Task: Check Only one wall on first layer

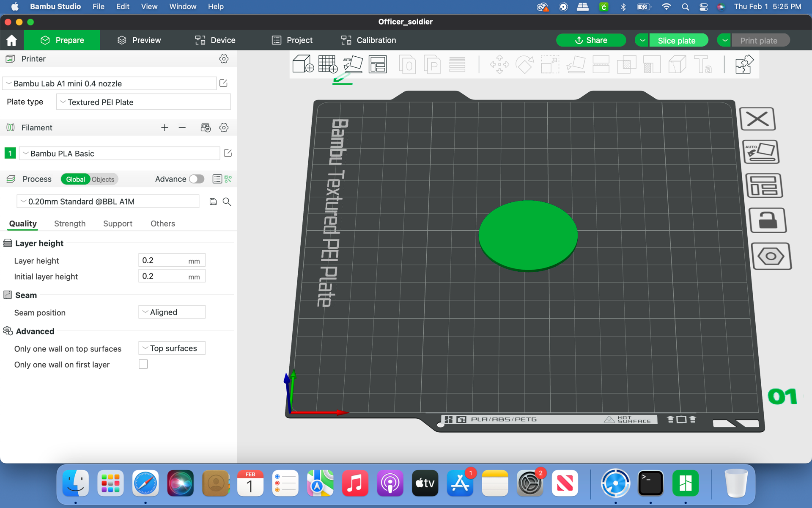Action: coord(143,364)
